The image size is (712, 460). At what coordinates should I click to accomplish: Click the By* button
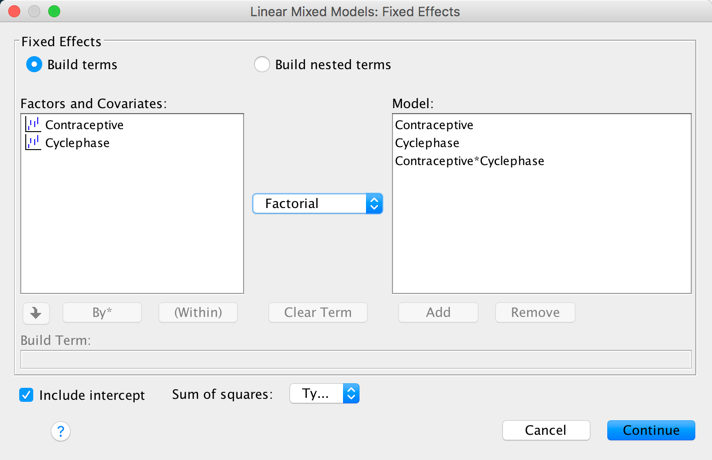[102, 312]
